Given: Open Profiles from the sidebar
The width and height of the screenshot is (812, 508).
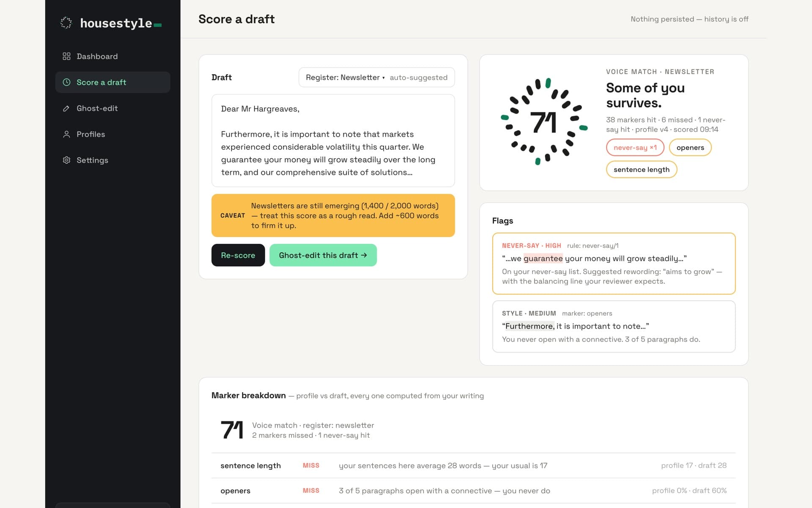Looking at the screenshot, I should coord(112,134).
